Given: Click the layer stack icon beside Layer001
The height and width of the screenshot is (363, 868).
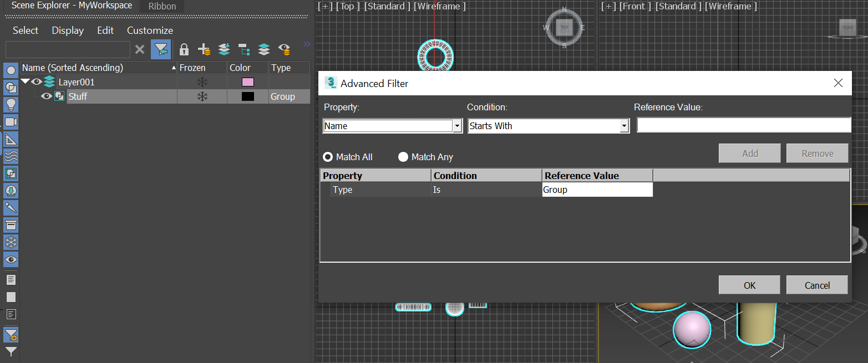Looking at the screenshot, I should pos(50,82).
